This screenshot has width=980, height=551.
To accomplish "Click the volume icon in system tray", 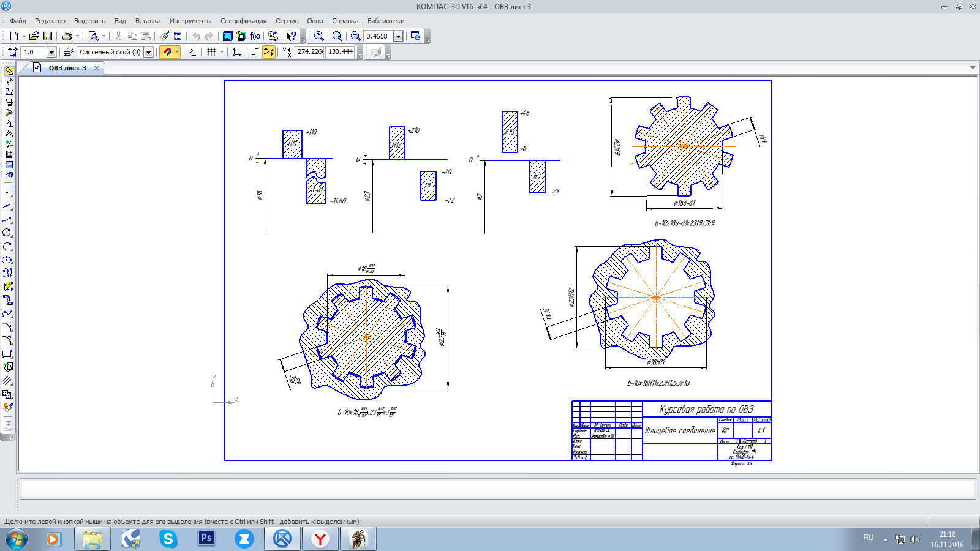I will pos(915,539).
